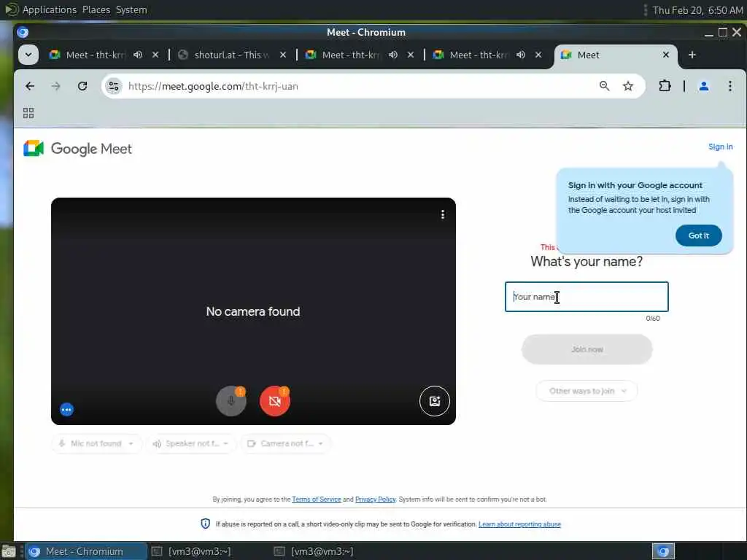Expand the 'Camera not f...' dropdown

point(285,444)
